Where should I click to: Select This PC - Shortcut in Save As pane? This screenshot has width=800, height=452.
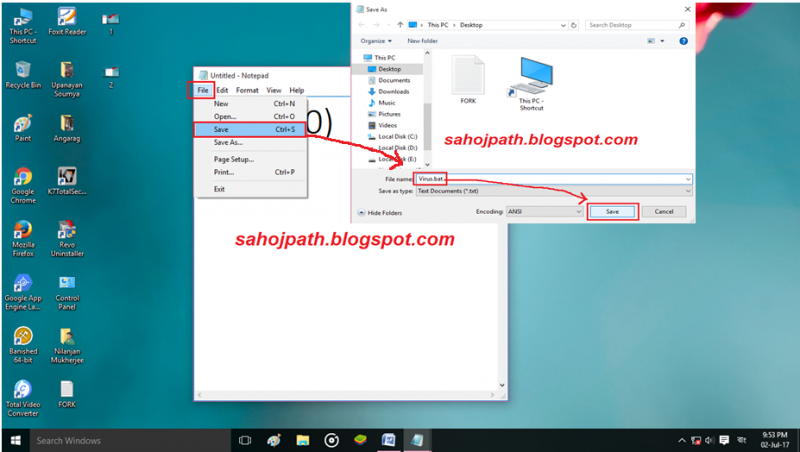pyautogui.click(x=531, y=84)
